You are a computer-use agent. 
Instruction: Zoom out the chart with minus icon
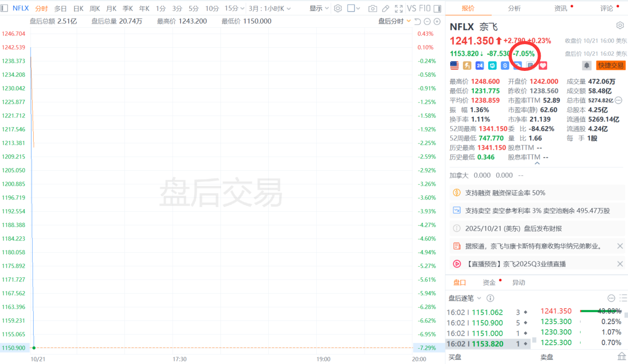pyautogui.click(x=427, y=22)
